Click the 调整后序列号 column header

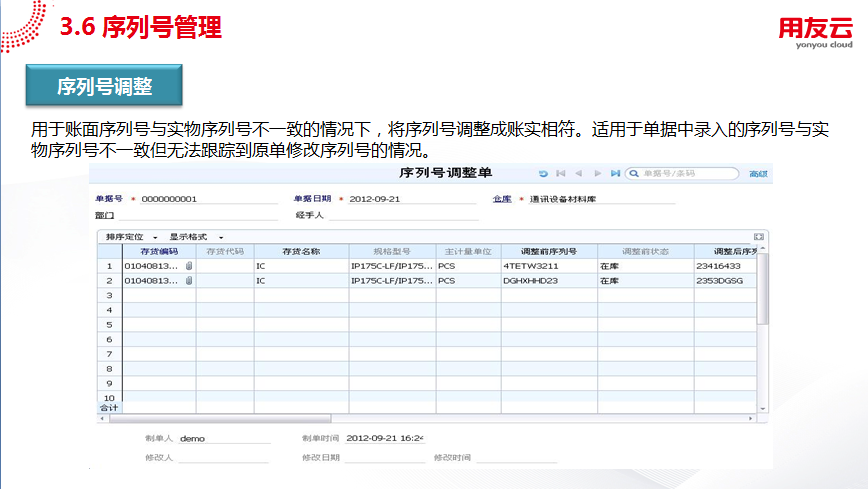point(726,251)
